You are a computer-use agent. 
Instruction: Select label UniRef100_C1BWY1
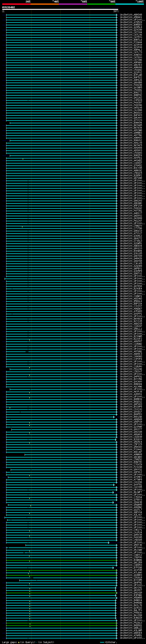click(x=131, y=296)
